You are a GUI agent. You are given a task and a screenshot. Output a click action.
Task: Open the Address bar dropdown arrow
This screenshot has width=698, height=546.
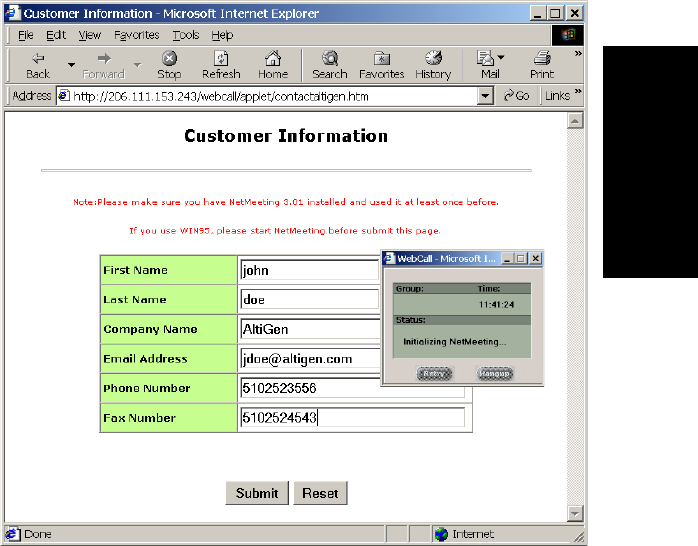tap(486, 96)
